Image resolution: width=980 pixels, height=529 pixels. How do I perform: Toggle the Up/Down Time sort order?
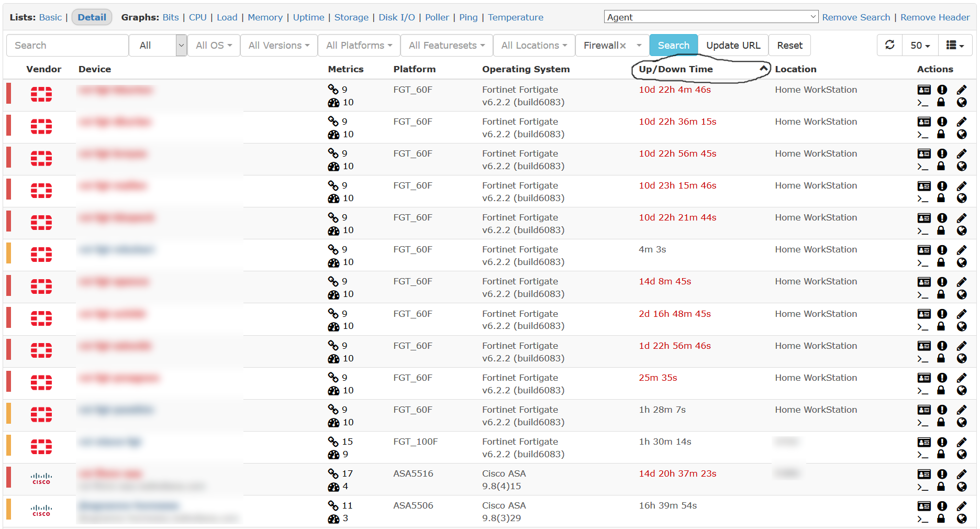click(675, 69)
